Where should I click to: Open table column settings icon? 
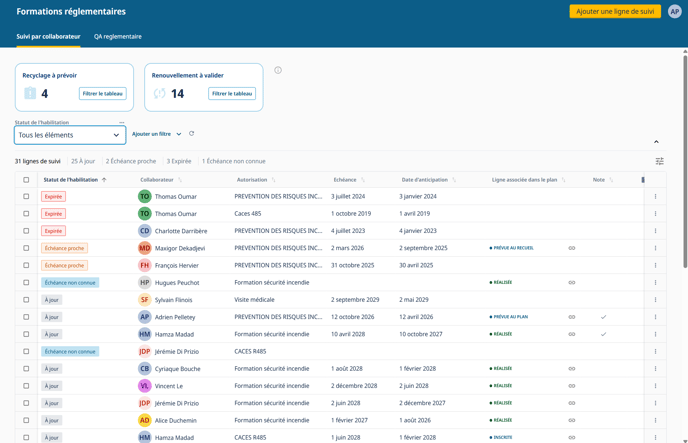[x=659, y=161]
